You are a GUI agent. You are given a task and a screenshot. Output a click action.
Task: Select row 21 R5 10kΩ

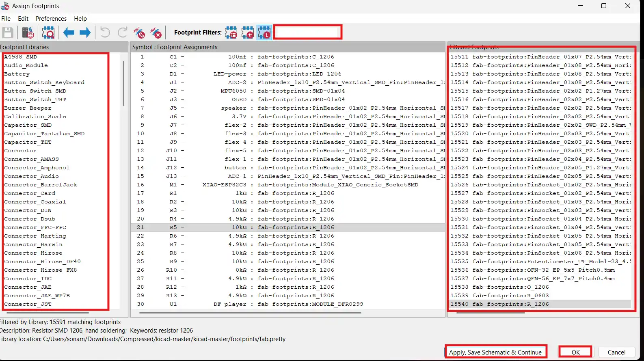pos(288,227)
